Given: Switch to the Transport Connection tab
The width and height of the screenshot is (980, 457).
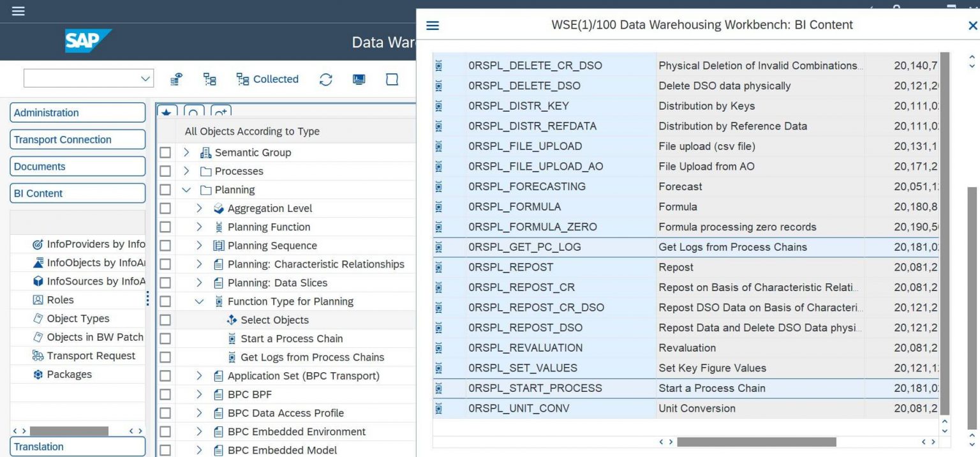Looking at the screenshot, I should point(78,140).
